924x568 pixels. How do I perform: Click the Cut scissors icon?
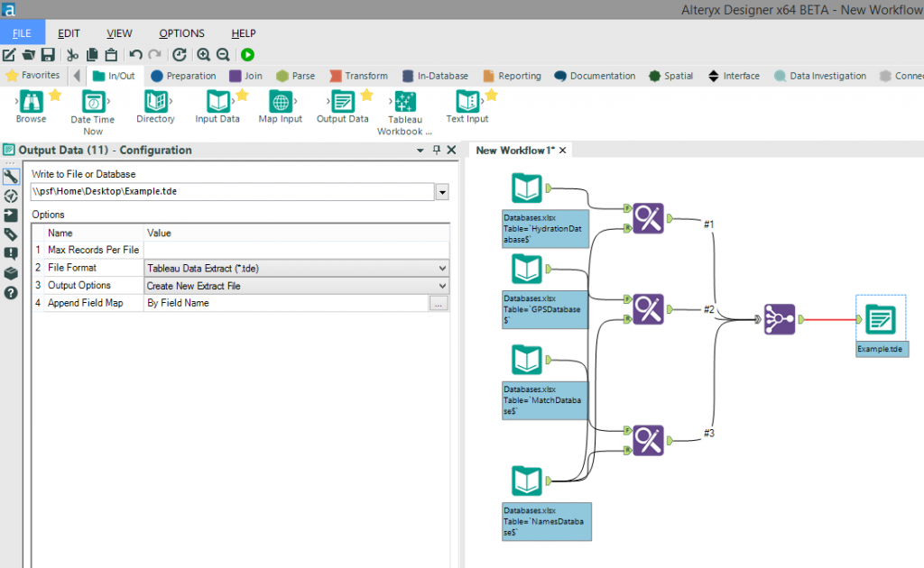point(72,55)
